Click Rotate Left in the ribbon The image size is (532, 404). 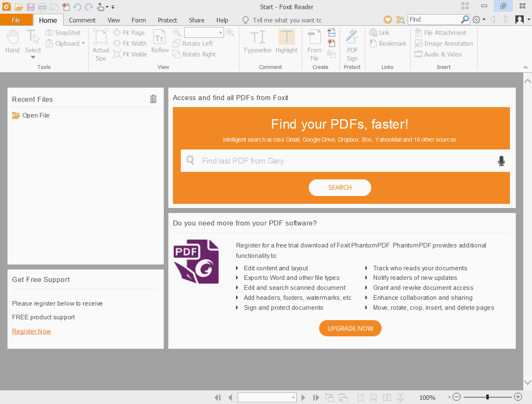pos(193,44)
